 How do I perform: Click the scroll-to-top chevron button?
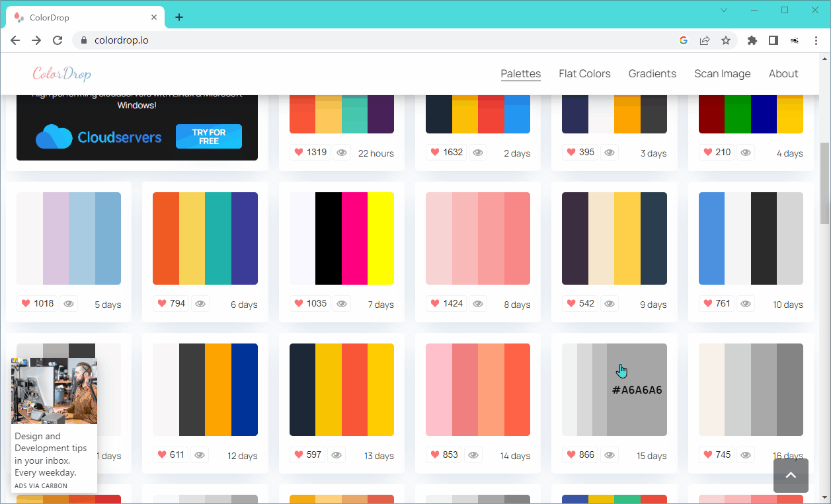(x=791, y=476)
